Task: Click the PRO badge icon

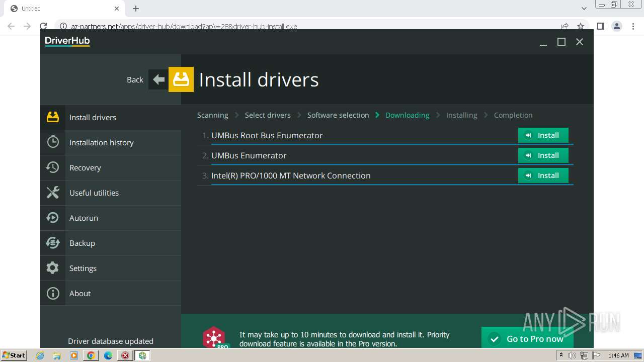Action: (215, 337)
